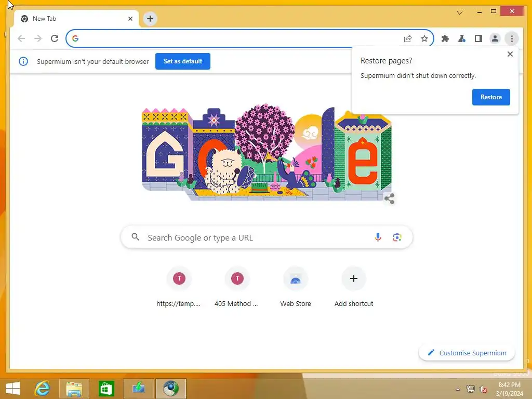Open the Windows Start button
532x399 pixels.
(x=13, y=389)
